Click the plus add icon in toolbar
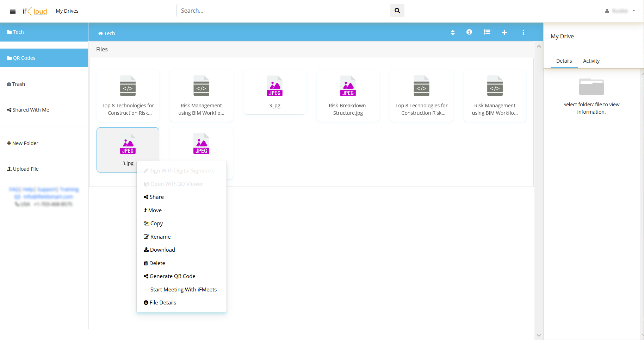Image resolution: width=644 pixels, height=340 pixels. 504,32
